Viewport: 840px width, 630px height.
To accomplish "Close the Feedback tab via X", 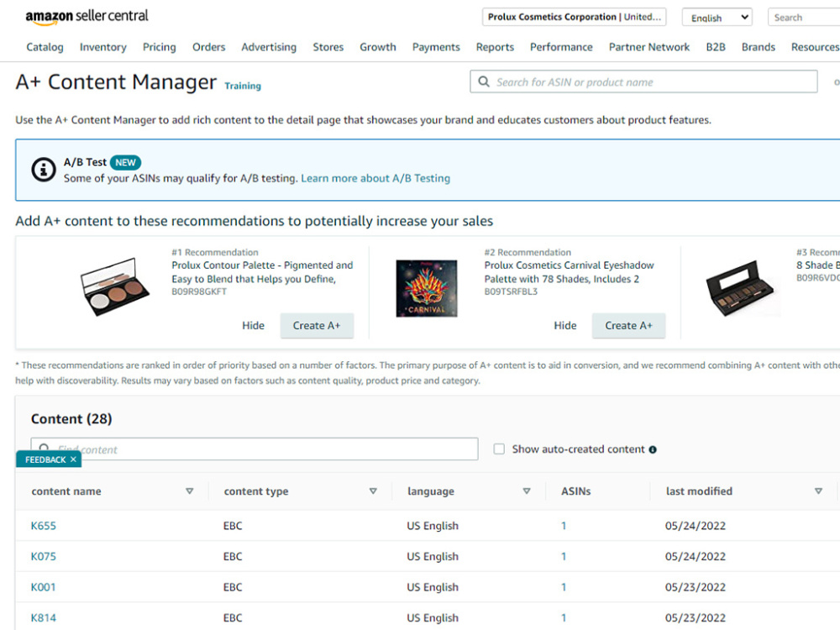I will coord(73,459).
